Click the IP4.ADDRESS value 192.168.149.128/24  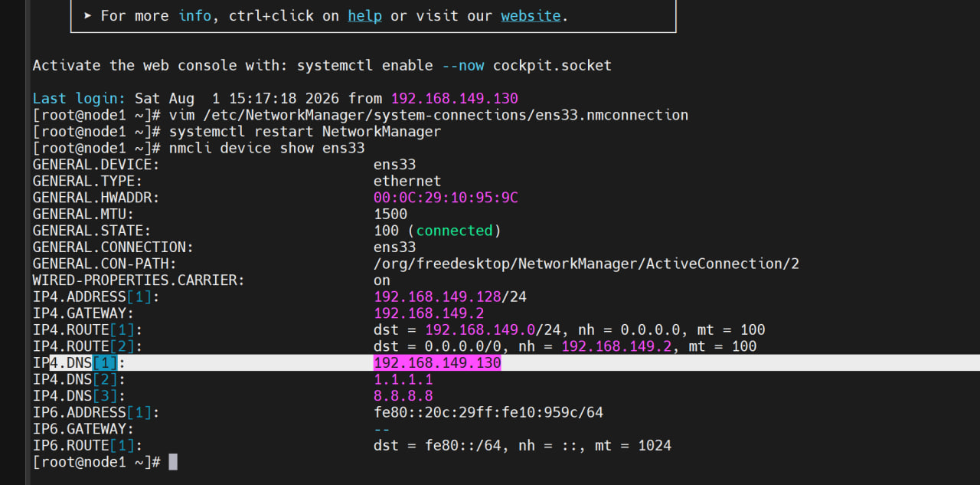pyautogui.click(x=449, y=297)
